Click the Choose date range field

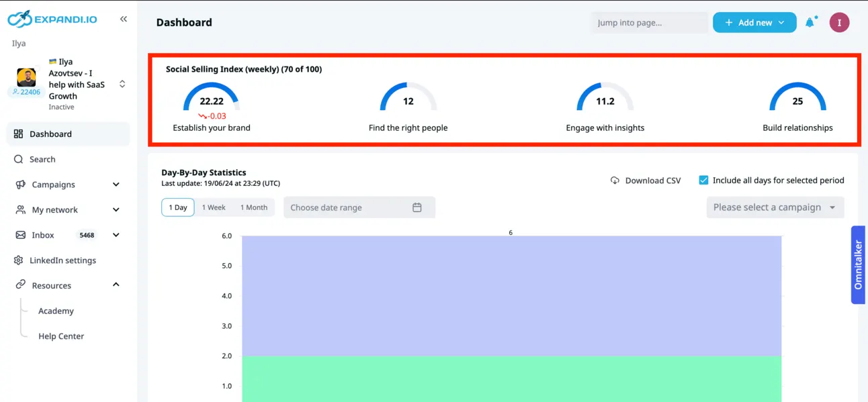pyautogui.click(x=359, y=207)
